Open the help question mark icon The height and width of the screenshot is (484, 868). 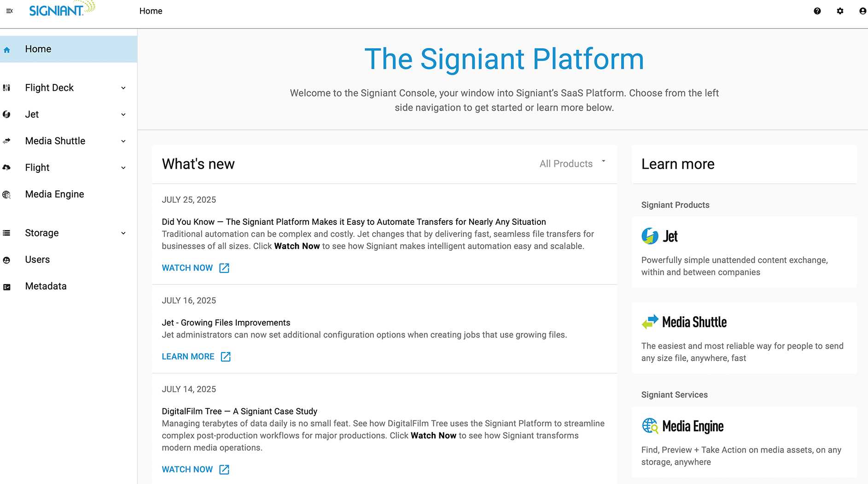pos(817,11)
